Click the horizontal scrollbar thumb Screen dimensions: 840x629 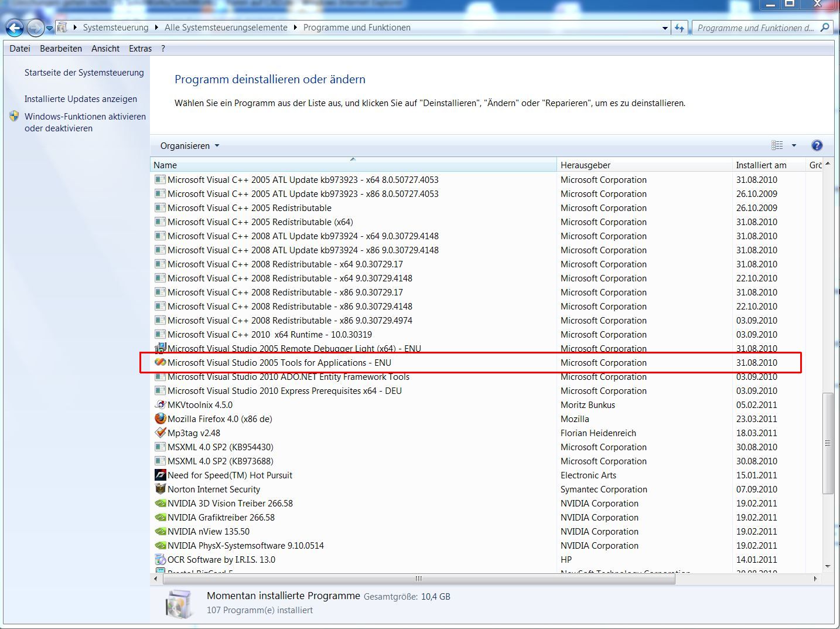(418, 579)
